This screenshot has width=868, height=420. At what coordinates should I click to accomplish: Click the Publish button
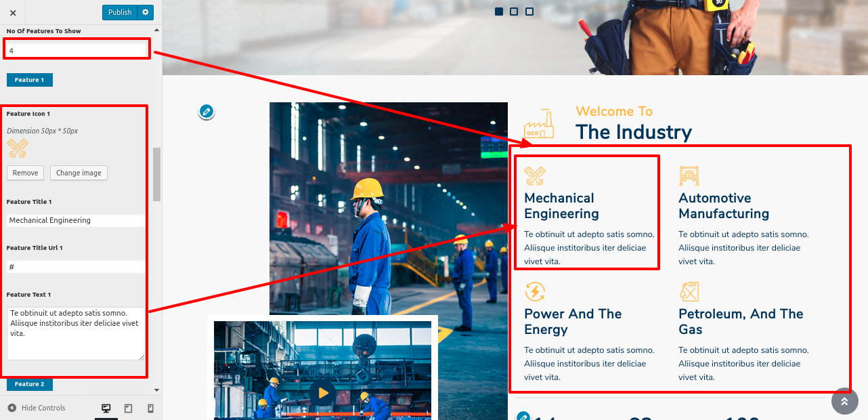tap(120, 12)
